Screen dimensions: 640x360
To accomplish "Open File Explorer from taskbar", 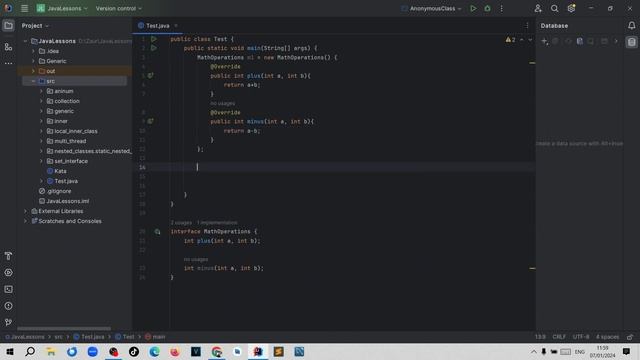I will 51,352.
